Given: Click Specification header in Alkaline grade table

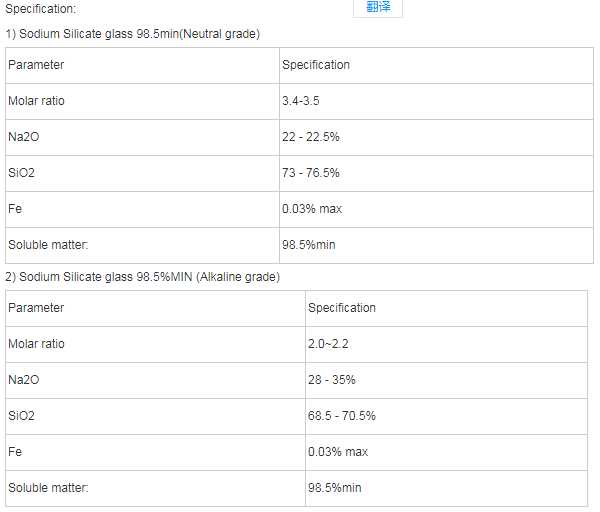Looking at the screenshot, I should tap(342, 308).
